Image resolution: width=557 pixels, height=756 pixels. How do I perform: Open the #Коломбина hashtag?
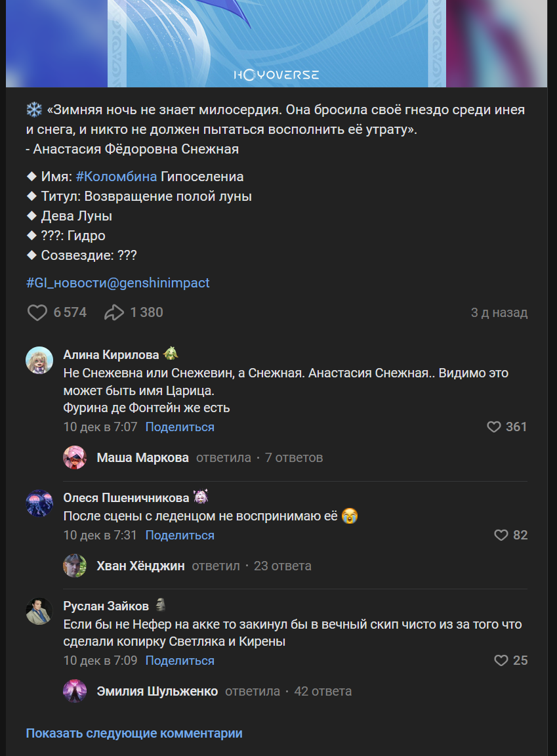(x=116, y=177)
